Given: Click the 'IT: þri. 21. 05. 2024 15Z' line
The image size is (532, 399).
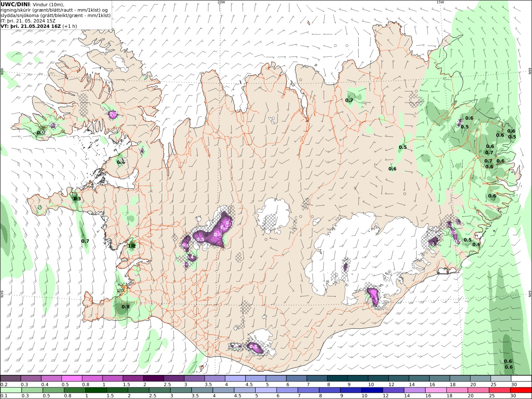Looking at the screenshot, I should point(28,20).
